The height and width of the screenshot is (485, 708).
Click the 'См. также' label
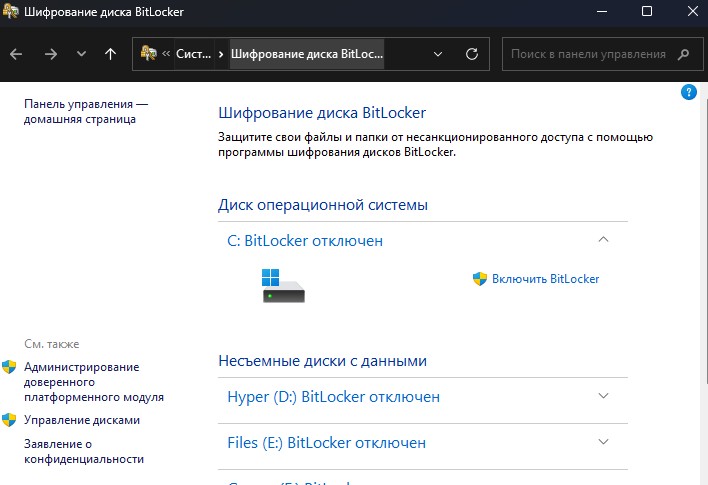coord(51,344)
